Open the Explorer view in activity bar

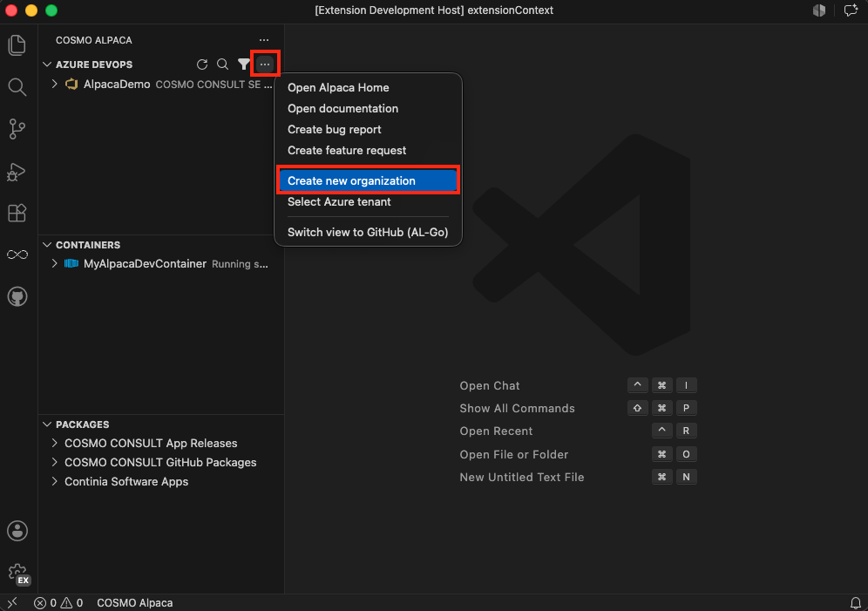tap(17, 44)
